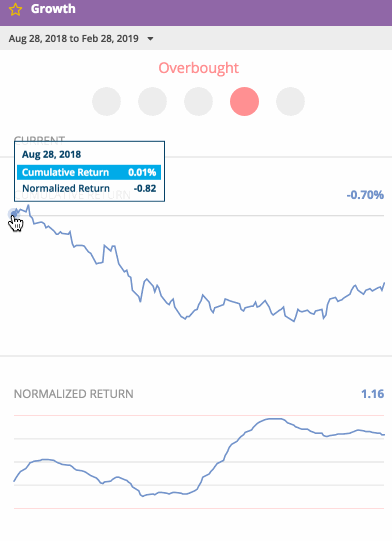Image resolution: width=392 pixels, height=541 pixels.
Task: Click the hovered data point marker on chart
Action: tap(13, 214)
